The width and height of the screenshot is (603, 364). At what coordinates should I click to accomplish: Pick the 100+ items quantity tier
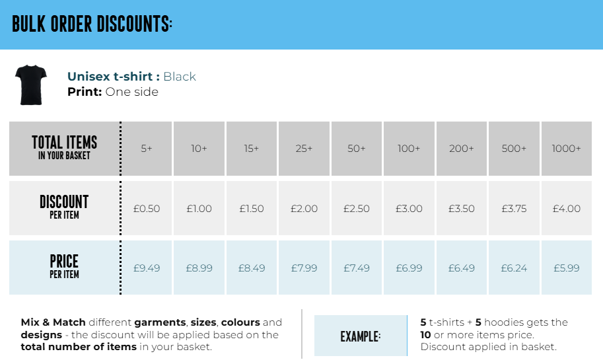409,149
